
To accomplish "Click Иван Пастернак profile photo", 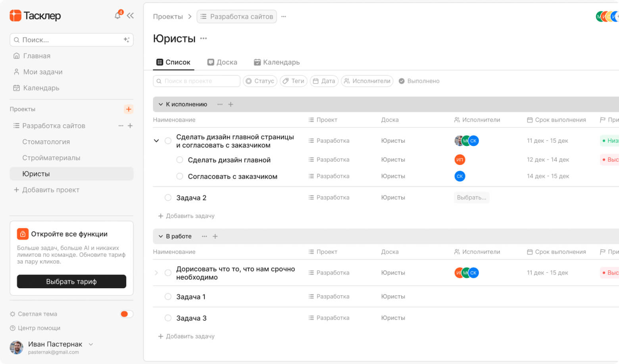I will [x=17, y=347].
